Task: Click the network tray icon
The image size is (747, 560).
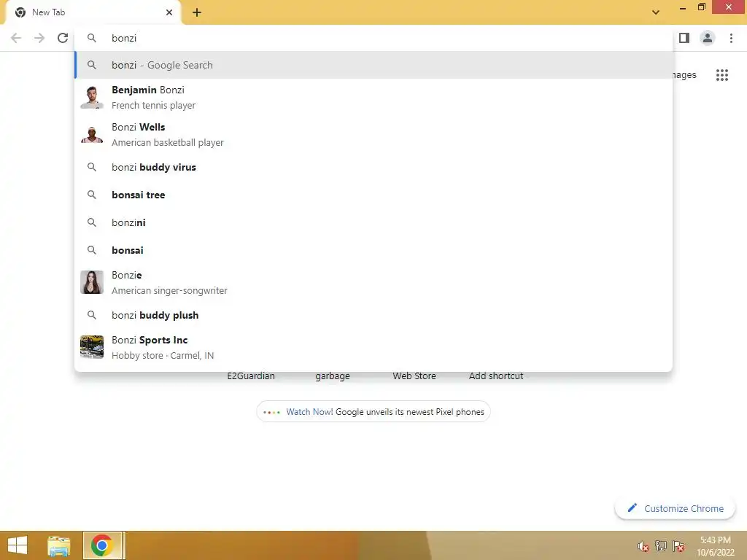Action: coord(661,546)
